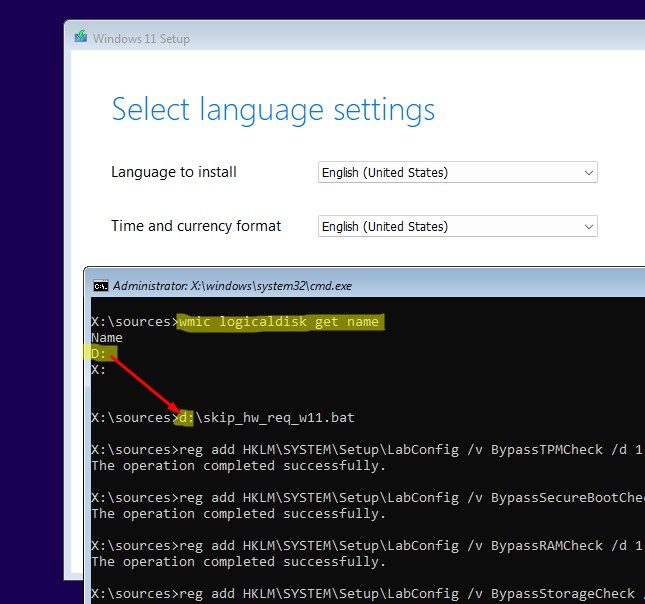This screenshot has width=645, height=604.
Task: Click the BypassRAMCheck reg add line
Action: pyautogui.click(x=360, y=545)
